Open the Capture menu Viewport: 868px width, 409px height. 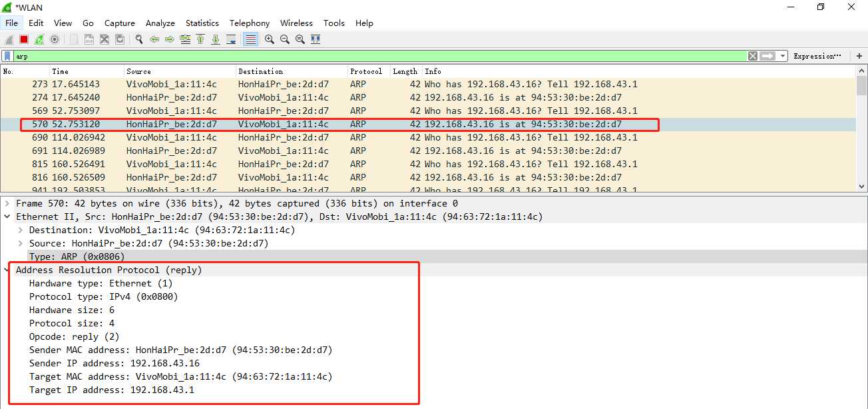[120, 23]
